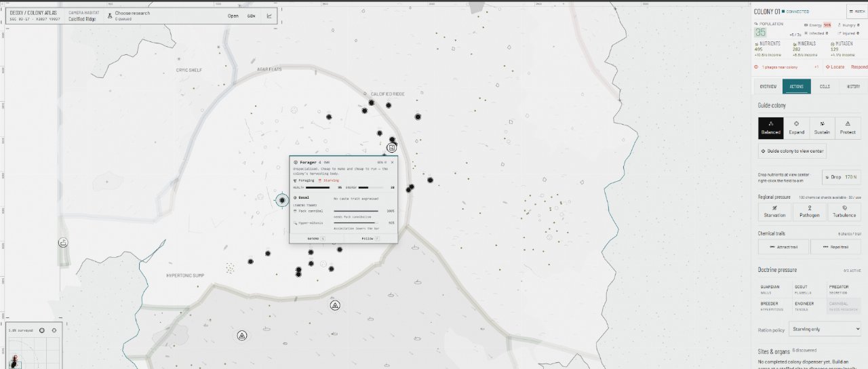
Task: Click the Sites & organs heading
Action: coord(773,351)
